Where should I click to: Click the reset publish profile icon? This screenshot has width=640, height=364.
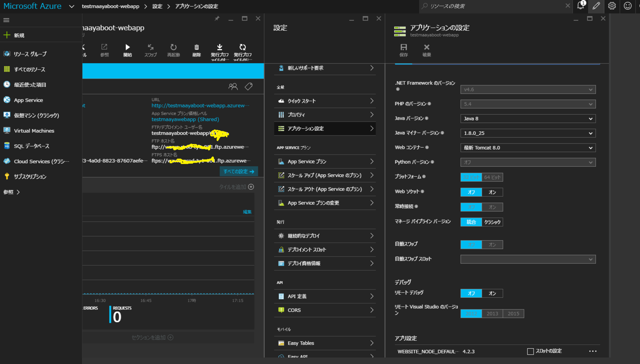243,47
